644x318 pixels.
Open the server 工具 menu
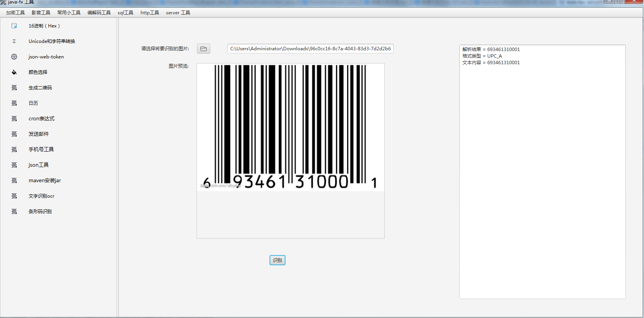click(x=178, y=13)
